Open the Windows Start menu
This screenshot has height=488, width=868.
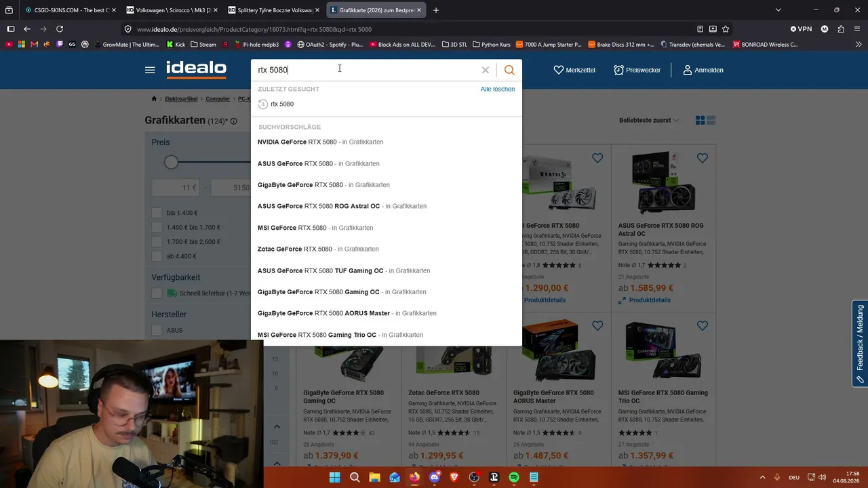pos(335,478)
